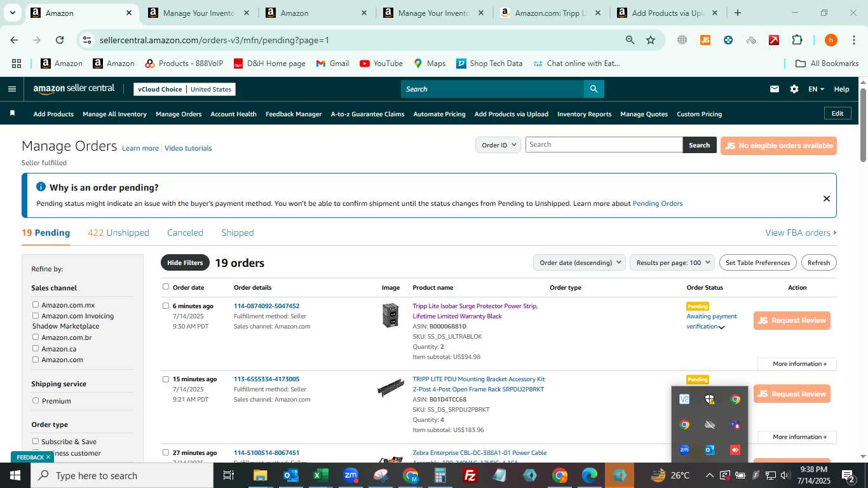Switch to the Canceled orders tab
This screenshot has height=488, width=868.
(185, 233)
